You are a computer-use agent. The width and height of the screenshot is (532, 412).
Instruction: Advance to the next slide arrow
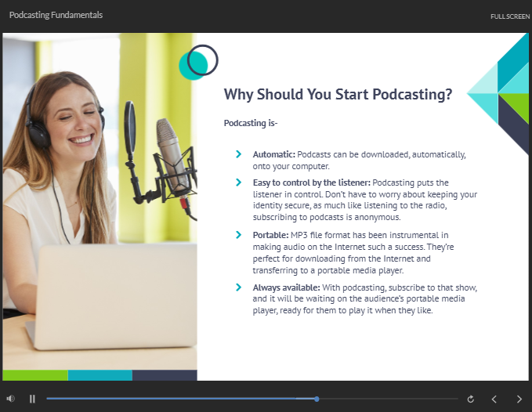pyautogui.click(x=519, y=399)
